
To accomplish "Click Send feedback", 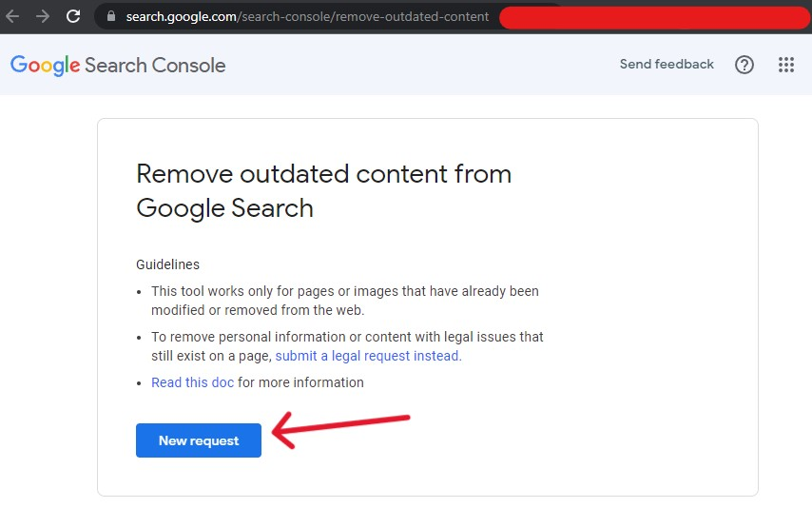I will (667, 65).
